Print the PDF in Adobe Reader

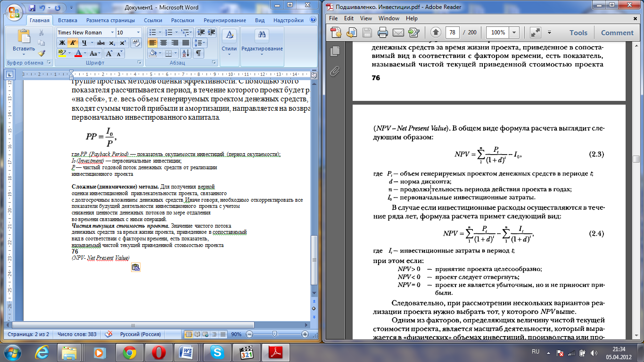(382, 33)
